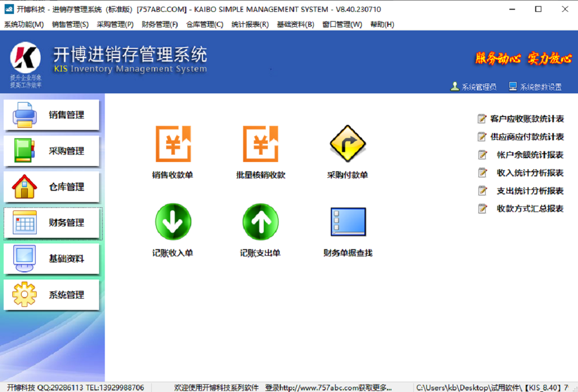Open 基础资料 sidebar section
This screenshot has height=392, width=578.
point(52,259)
